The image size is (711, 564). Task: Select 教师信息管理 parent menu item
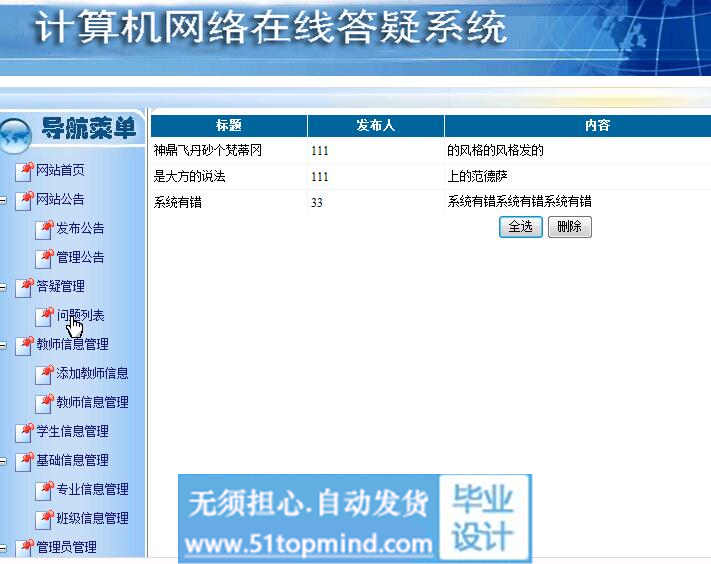(73, 345)
